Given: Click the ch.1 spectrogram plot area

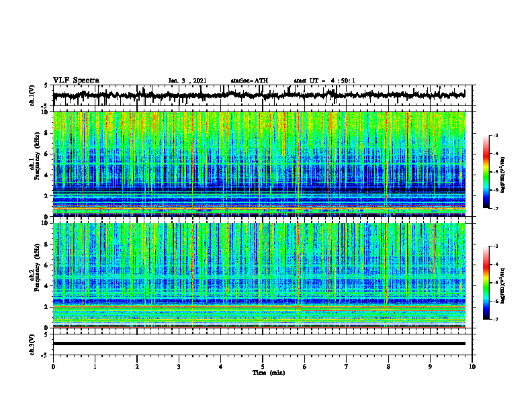Looking at the screenshot, I should coord(259,164).
